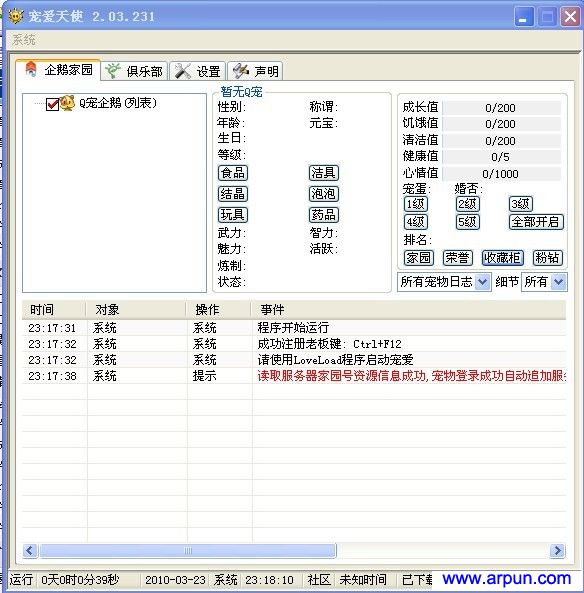This screenshot has width=584, height=593.
Task: Minimize the 宠爱天使 window
Action: (x=524, y=17)
